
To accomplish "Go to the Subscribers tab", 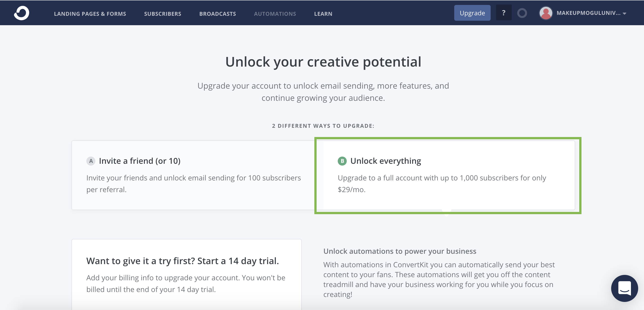I will (x=163, y=14).
